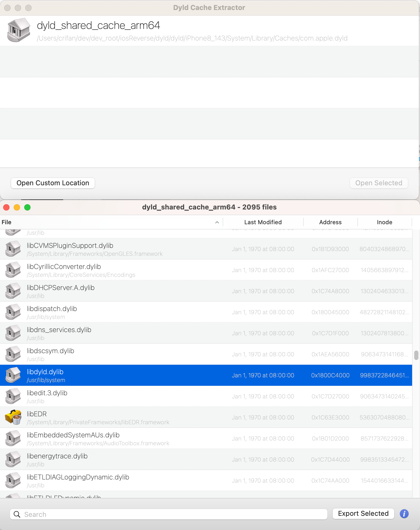Viewport: 420px width, 530px height.
Task: Click inode 48272821148102... of libdispatch.dylib
Action: pyautogui.click(x=384, y=312)
